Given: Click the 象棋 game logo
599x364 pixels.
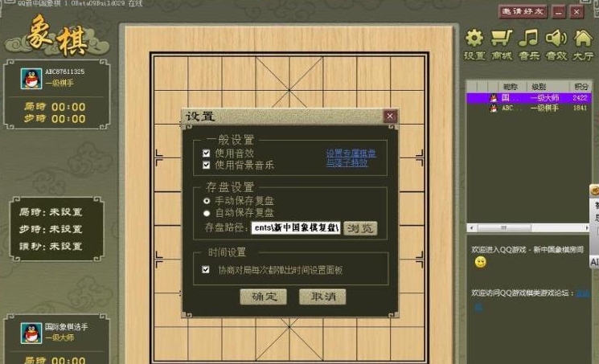Looking at the screenshot, I should (57, 36).
